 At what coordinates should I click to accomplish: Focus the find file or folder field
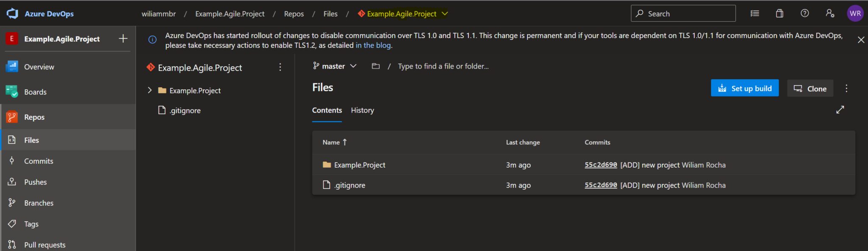pyautogui.click(x=443, y=66)
